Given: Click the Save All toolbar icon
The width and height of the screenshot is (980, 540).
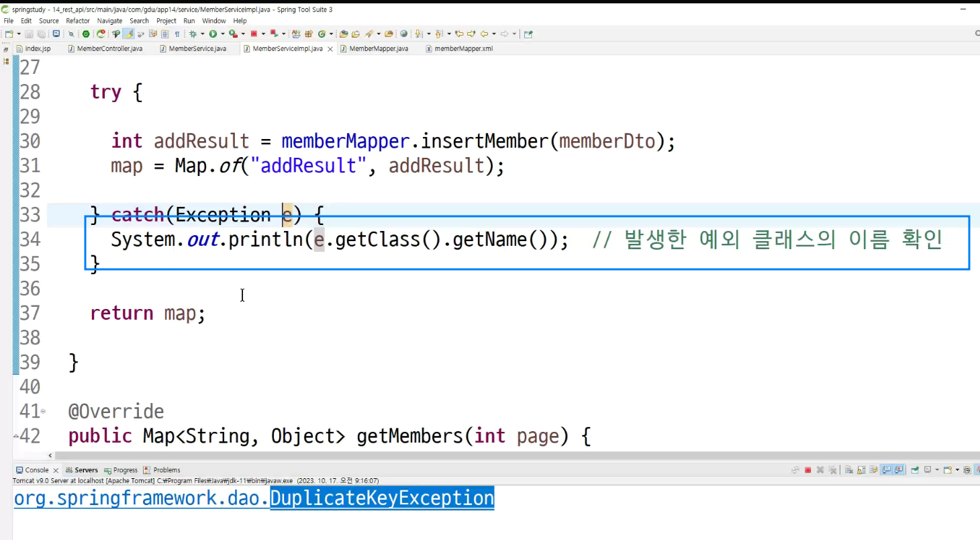Looking at the screenshot, I should coord(41,34).
